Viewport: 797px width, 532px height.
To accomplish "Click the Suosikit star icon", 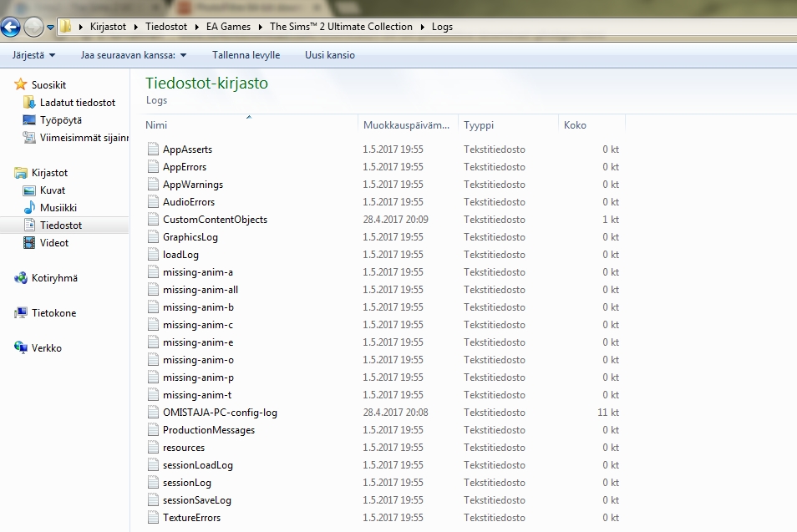I will click(21, 84).
